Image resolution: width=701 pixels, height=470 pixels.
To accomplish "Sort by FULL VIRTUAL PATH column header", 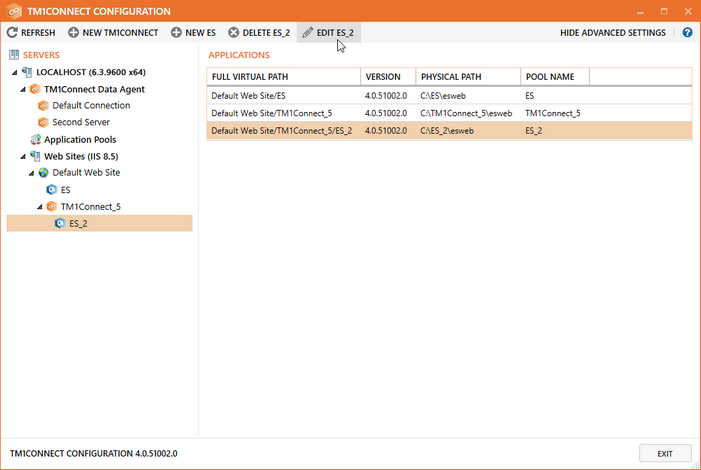I will coord(283,76).
